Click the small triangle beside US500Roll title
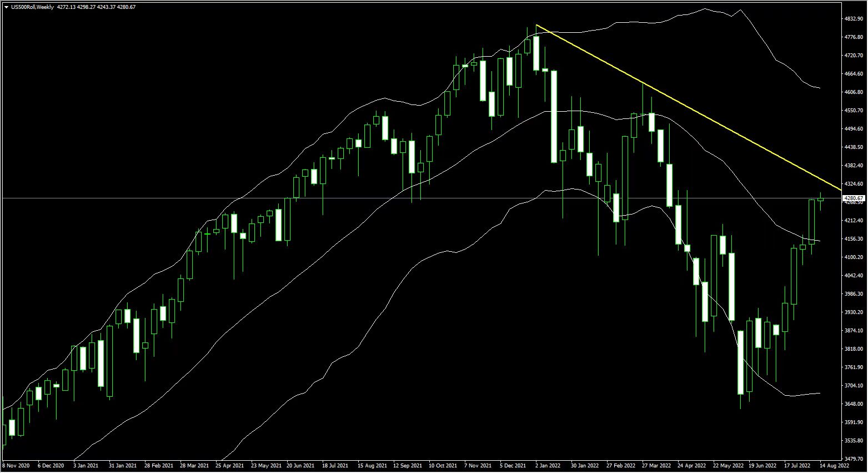The width and height of the screenshot is (868, 473). pyautogui.click(x=6, y=7)
